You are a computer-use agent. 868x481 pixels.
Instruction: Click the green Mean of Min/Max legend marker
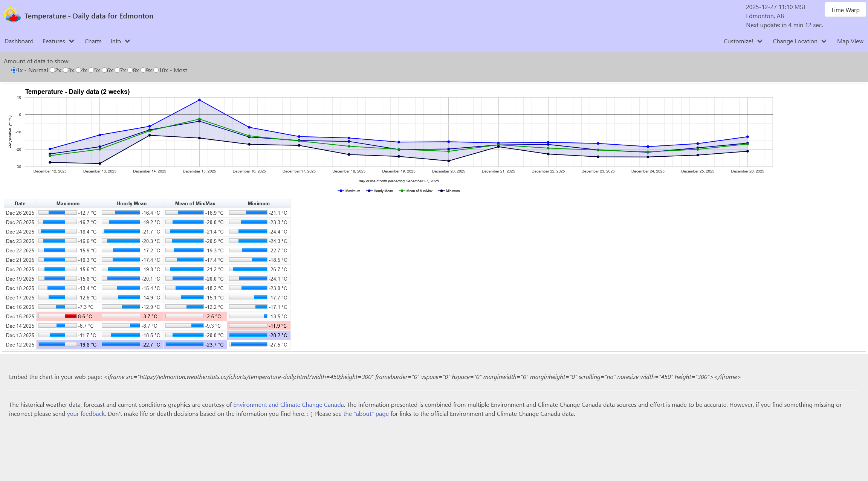coord(402,191)
